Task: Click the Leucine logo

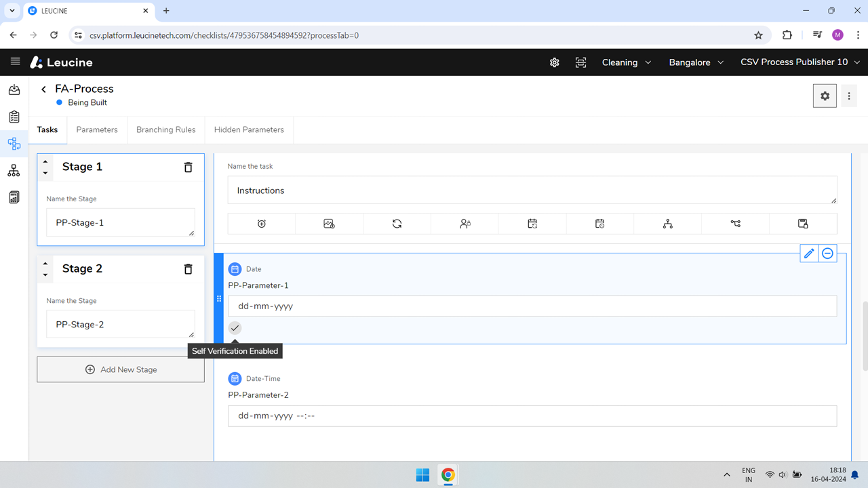Action: click(x=61, y=62)
